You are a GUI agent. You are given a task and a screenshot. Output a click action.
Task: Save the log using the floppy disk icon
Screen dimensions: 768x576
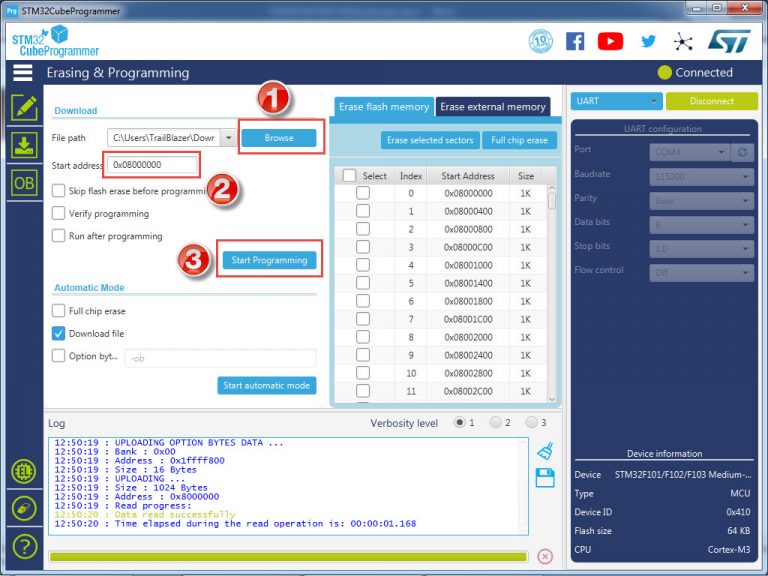coord(545,479)
